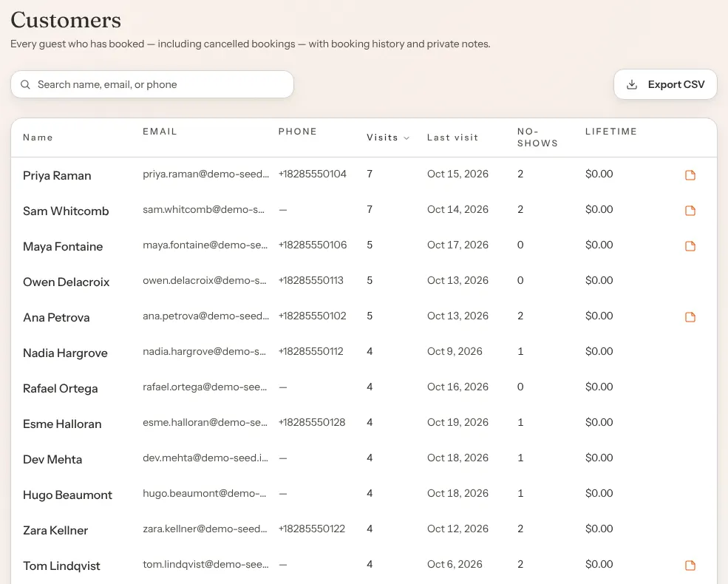Click the EMAIL column header
The width and height of the screenshot is (728, 584).
point(160,132)
